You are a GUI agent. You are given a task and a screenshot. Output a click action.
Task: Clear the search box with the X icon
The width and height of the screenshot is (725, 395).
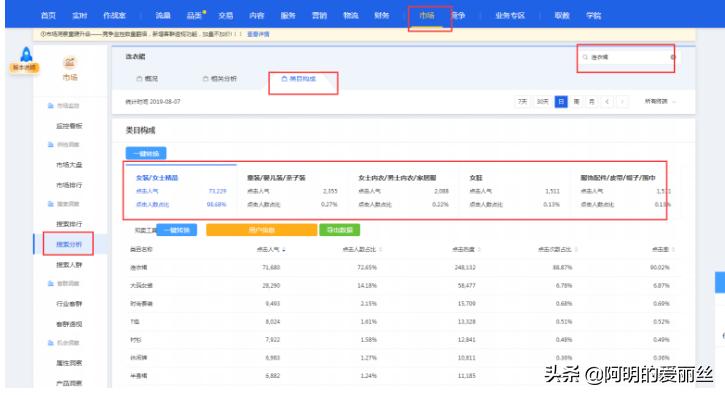tap(673, 57)
